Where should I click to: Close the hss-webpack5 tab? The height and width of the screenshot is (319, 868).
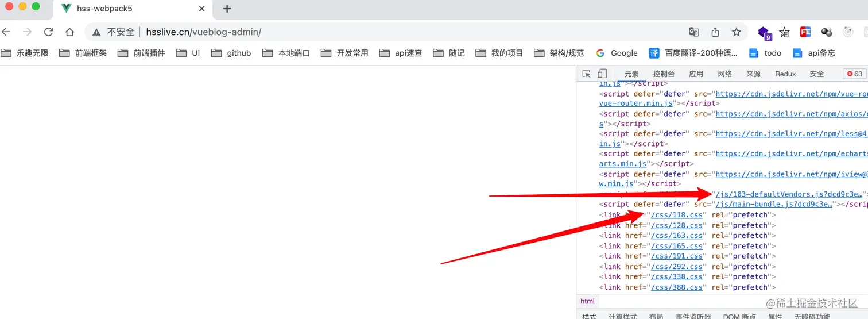(202, 9)
